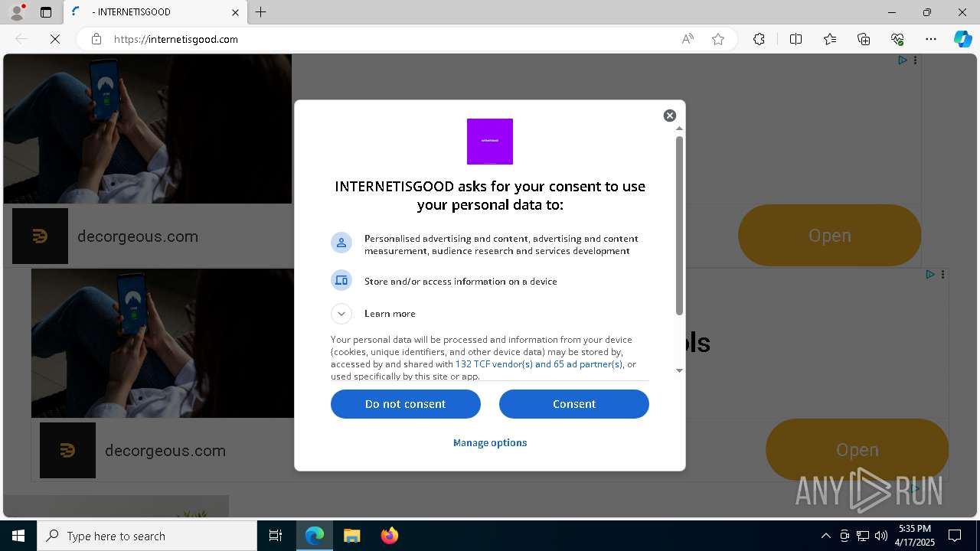Open Browser essentials heart icon
The height and width of the screenshot is (551, 980).
click(897, 39)
